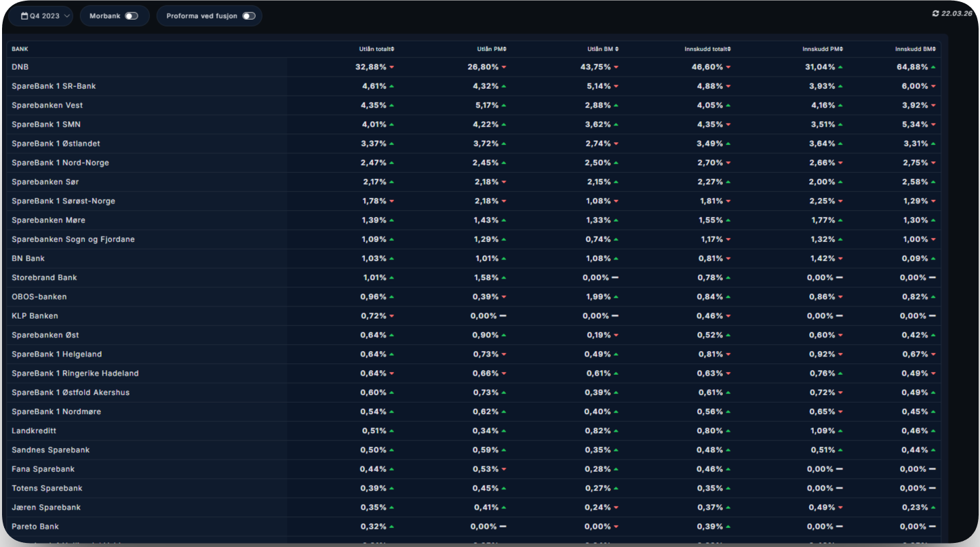Select Sparebanken Vest's Utlån PM value 5,17%
The image size is (980, 547).
(x=486, y=105)
